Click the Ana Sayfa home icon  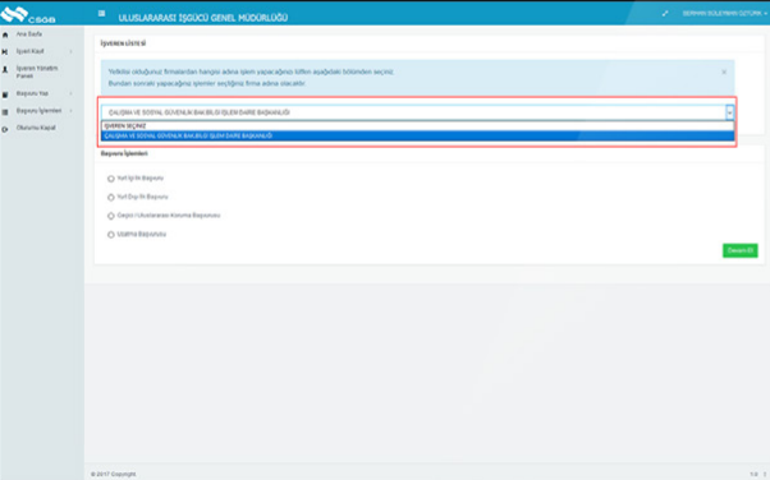point(6,34)
